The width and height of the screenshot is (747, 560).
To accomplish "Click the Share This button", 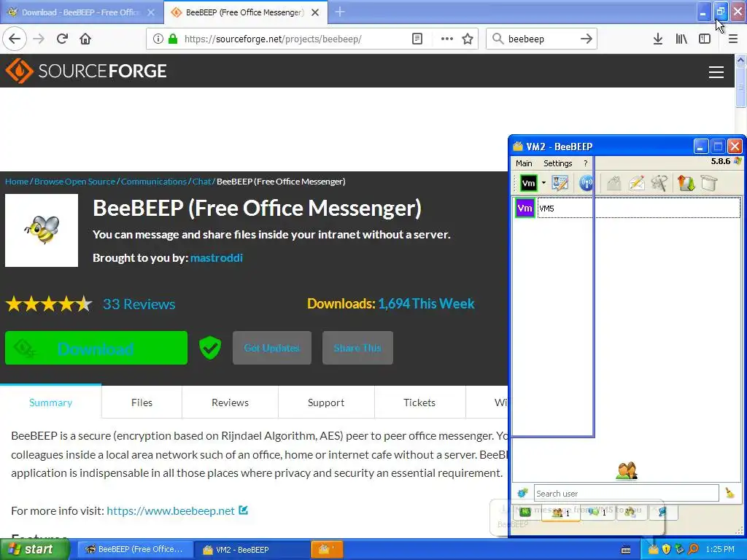I will [x=357, y=348].
